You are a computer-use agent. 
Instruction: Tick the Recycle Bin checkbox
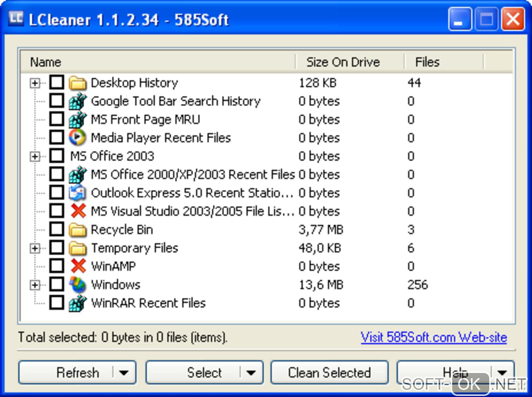56,229
